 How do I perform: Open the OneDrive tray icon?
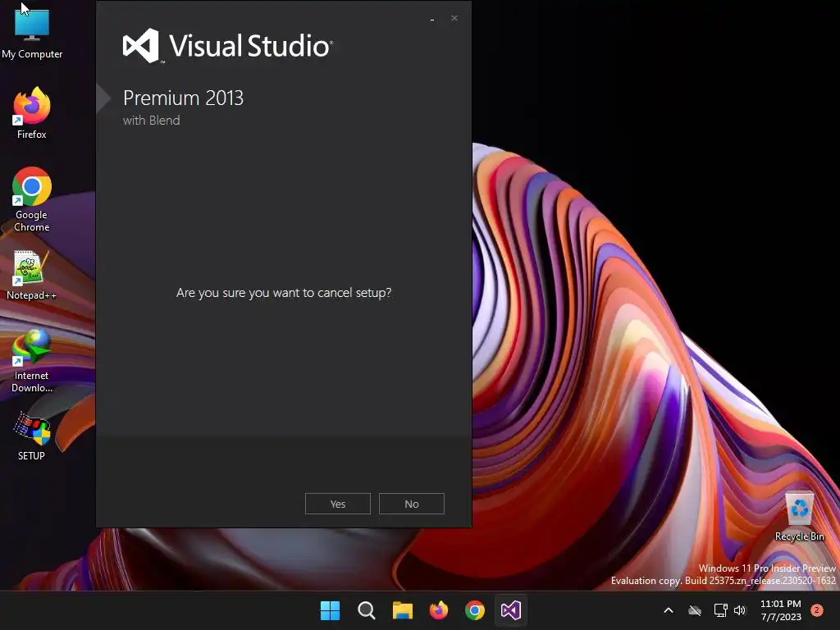pos(695,610)
